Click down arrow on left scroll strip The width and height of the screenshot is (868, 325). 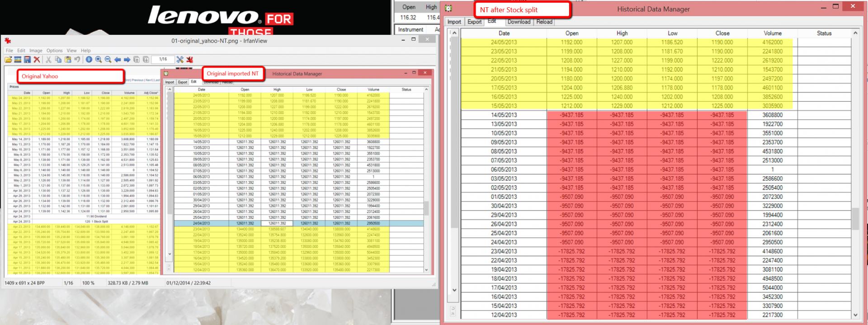pyautogui.click(x=454, y=290)
